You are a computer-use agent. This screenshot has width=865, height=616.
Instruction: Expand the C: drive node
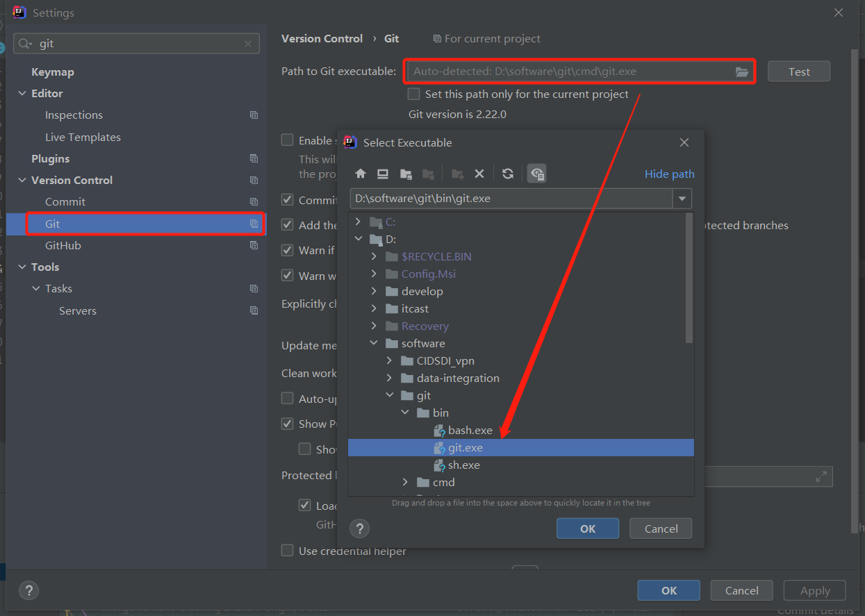pyautogui.click(x=359, y=222)
